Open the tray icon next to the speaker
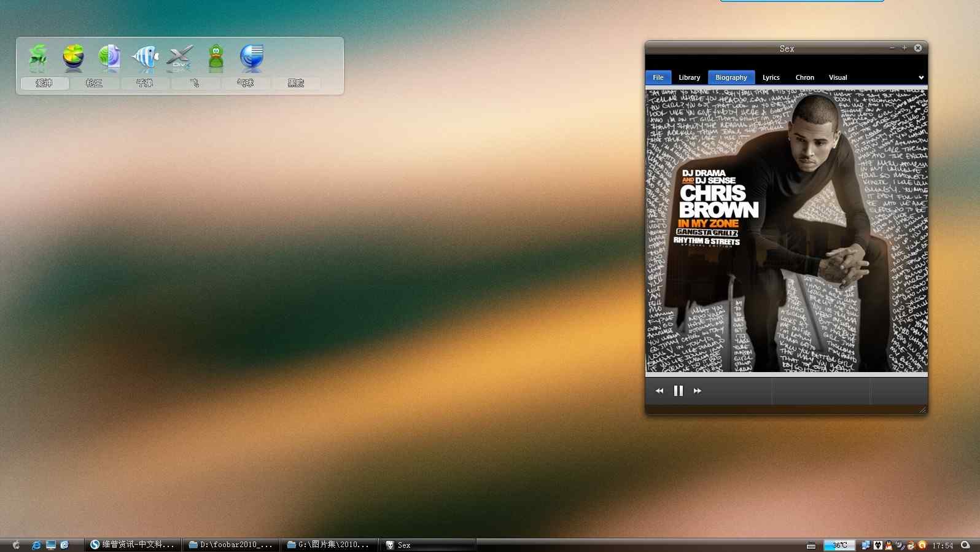 click(911, 545)
